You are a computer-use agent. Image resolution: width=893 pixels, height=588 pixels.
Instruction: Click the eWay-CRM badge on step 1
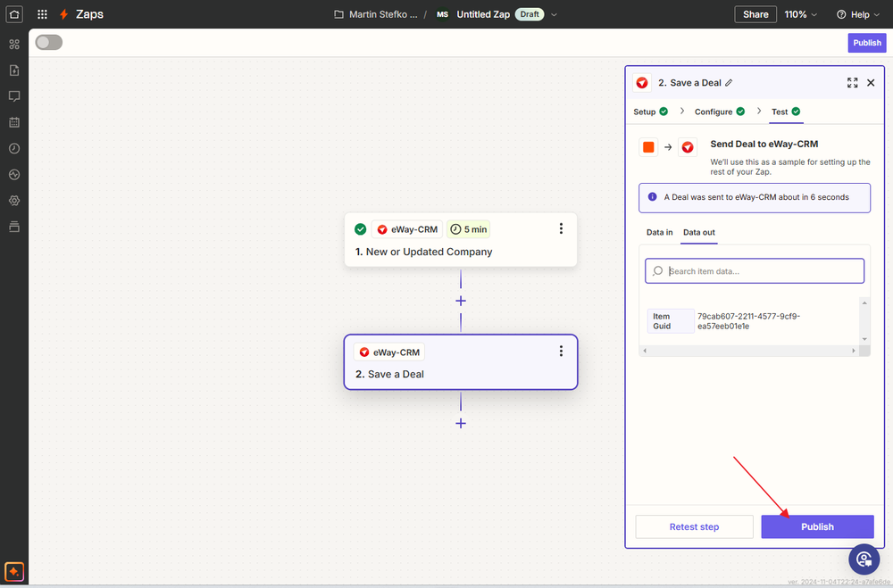(407, 229)
